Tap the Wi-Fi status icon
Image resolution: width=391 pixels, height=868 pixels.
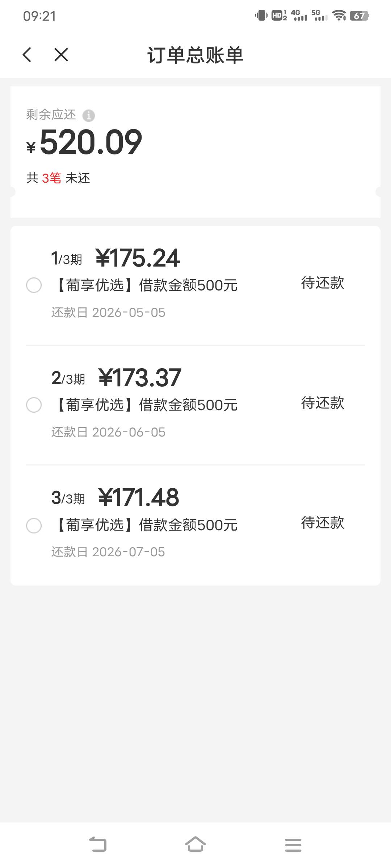point(339,16)
